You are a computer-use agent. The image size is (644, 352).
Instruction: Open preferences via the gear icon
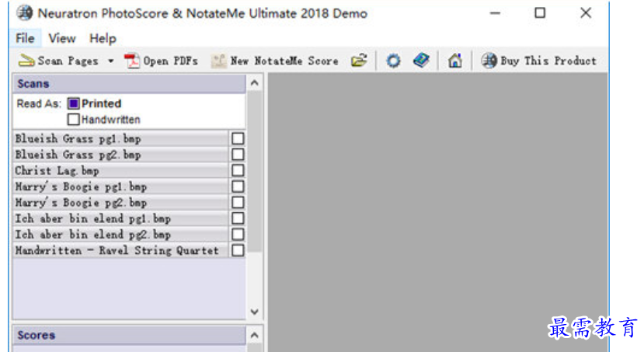393,61
